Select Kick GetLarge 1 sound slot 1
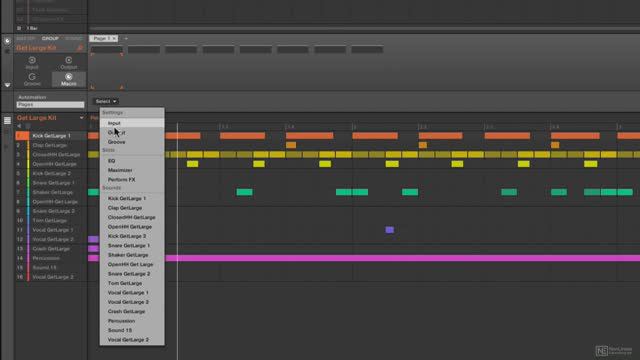640x360 pixels. pos(51,136)
